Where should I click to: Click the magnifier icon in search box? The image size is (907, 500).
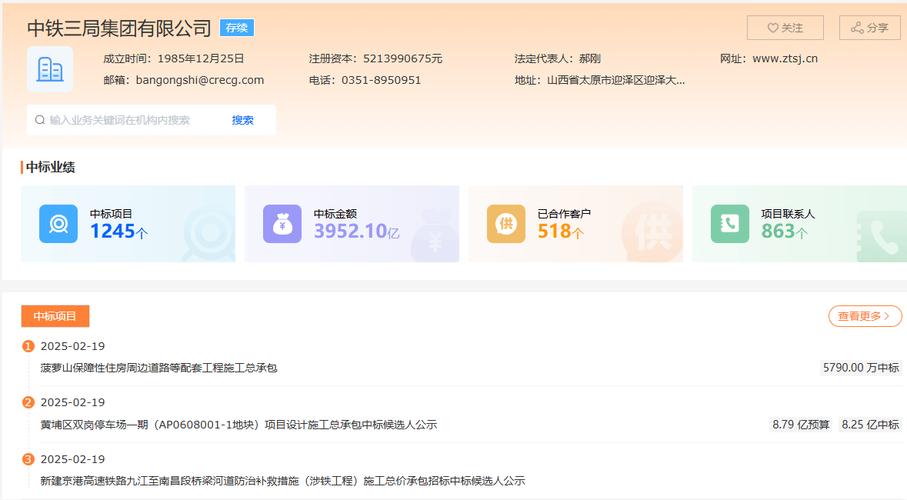[40, 120]
